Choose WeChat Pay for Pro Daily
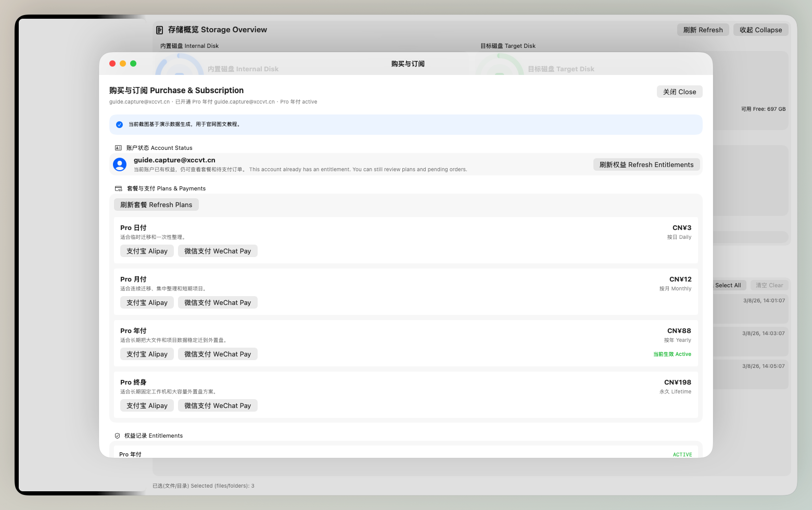812x510 pixels. 218,251
